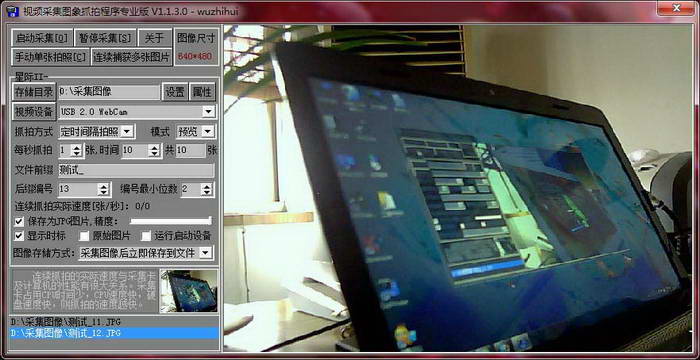
Task: Toggle 保存为JPG图片 checkbox
Action: pos(19,221)
